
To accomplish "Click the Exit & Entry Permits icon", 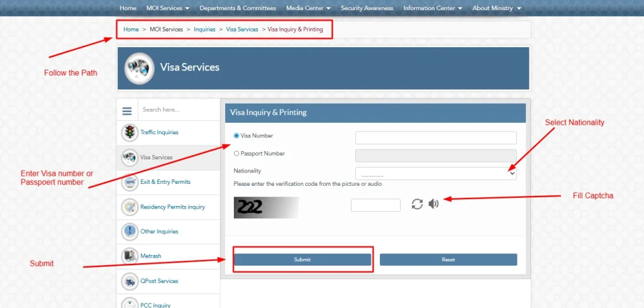I will click(130, 182).
